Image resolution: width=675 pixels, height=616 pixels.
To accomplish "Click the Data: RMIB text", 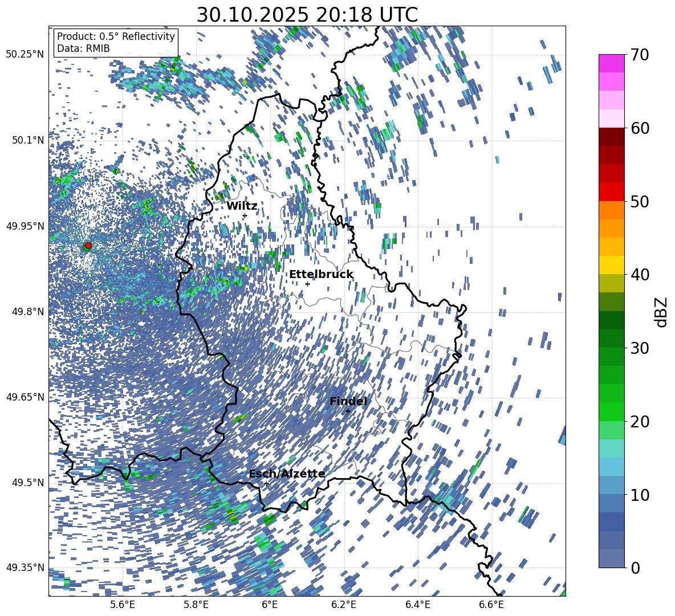I will point(83,48).
